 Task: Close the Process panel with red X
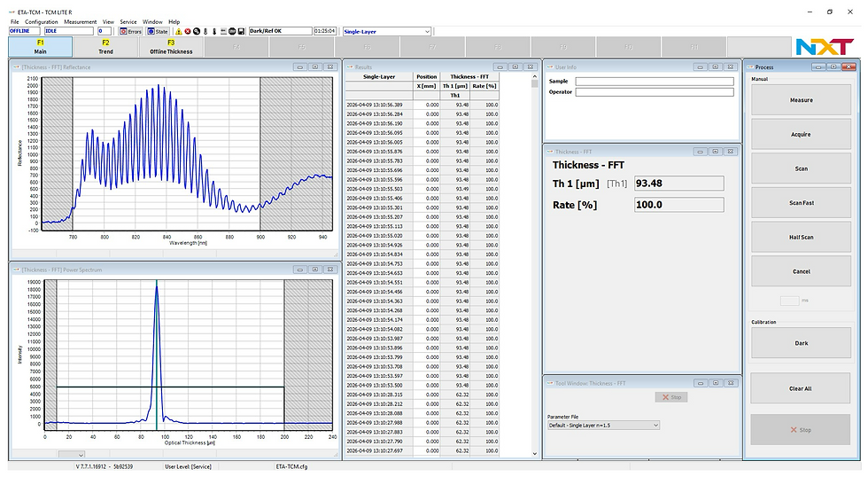tap(849, 67)
